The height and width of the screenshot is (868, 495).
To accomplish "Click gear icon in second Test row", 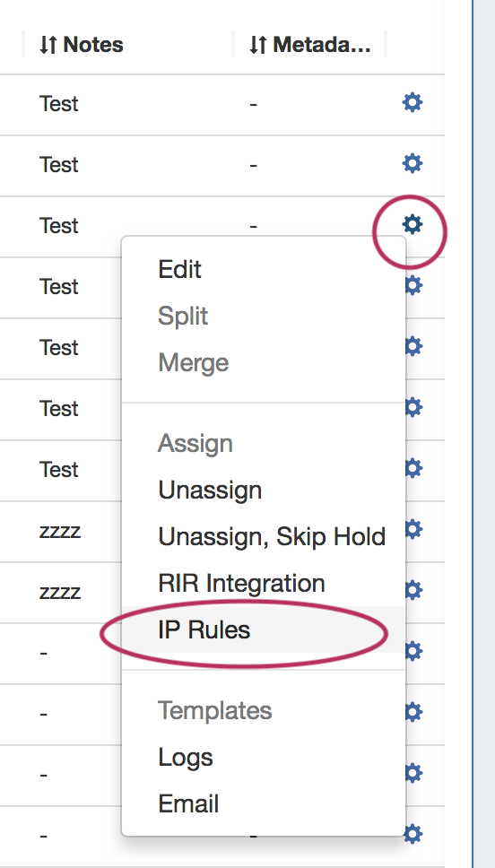I will (412, 163).
